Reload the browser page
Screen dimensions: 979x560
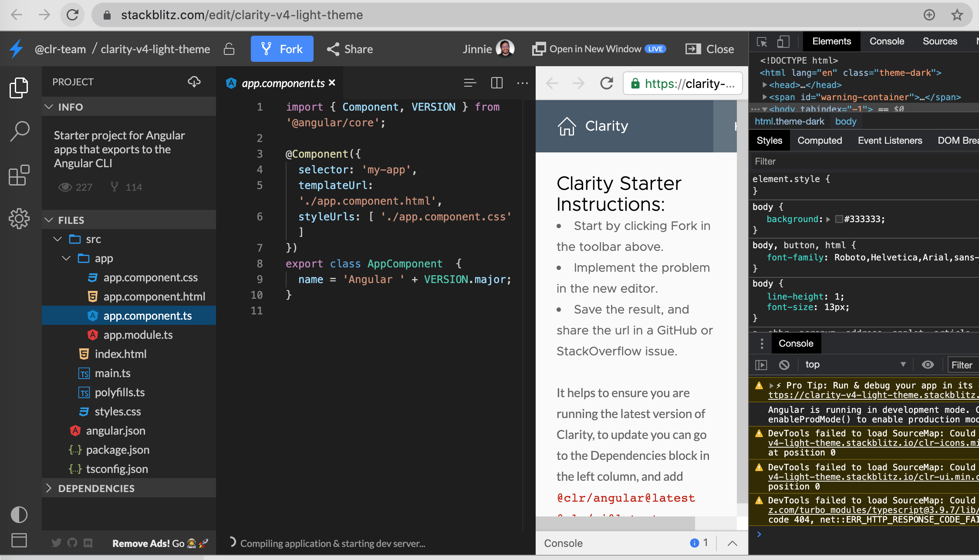(x=72, y=15)
